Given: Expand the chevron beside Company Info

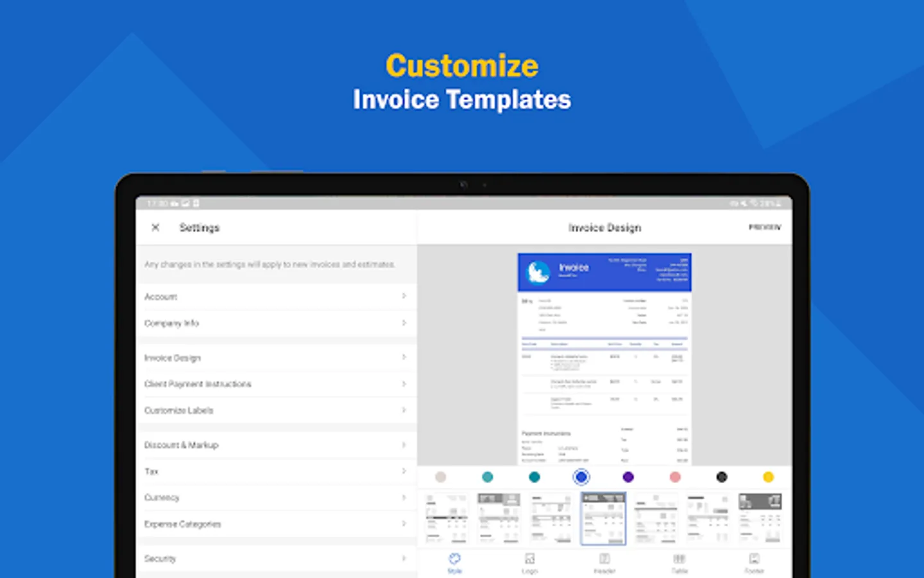Looking at the screenshot, I should (x=404, y=322).
